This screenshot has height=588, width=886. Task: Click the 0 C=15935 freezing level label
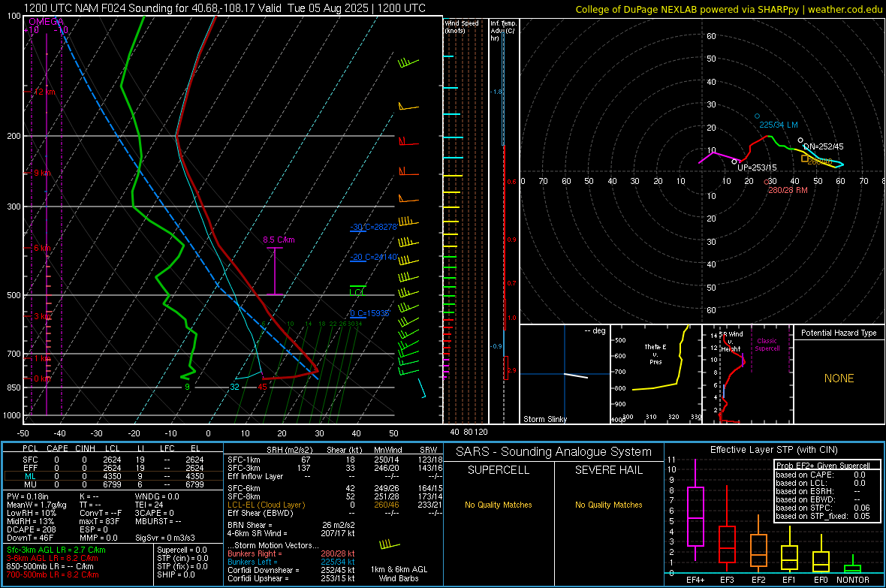pos(369,313)
